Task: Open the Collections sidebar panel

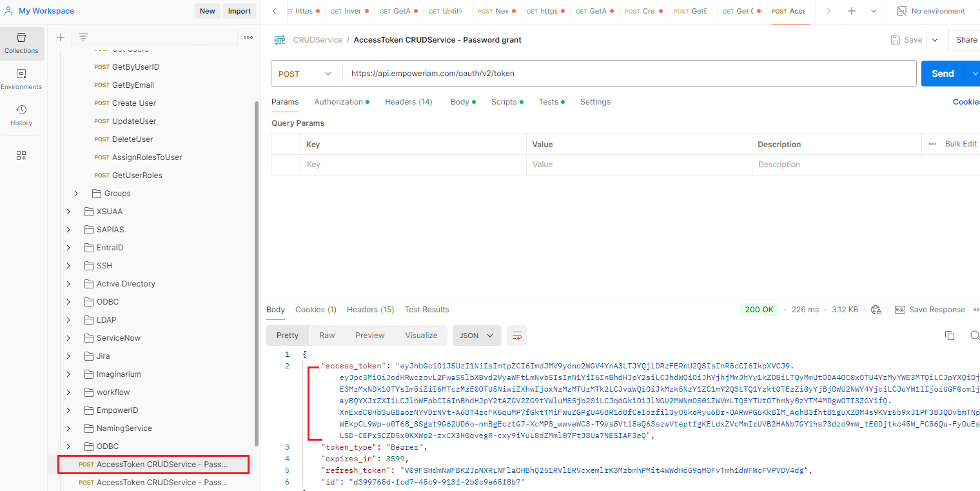Action: click(22, 43)
